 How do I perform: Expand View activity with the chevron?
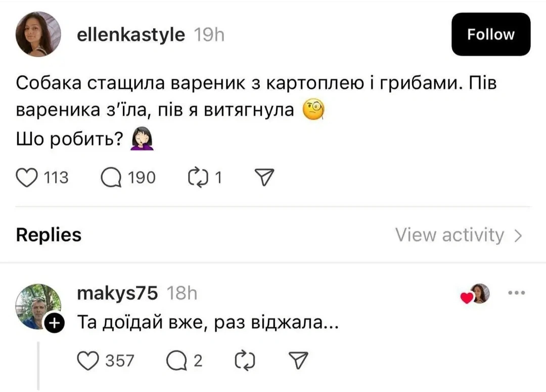coord(518,235)
